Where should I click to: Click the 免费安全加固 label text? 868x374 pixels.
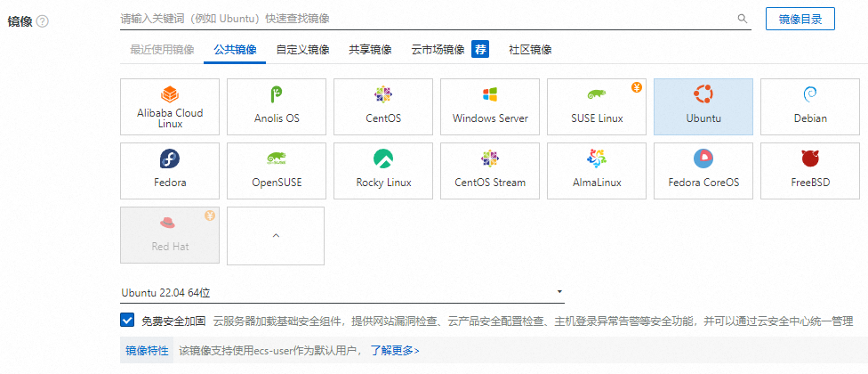point(173,321)
